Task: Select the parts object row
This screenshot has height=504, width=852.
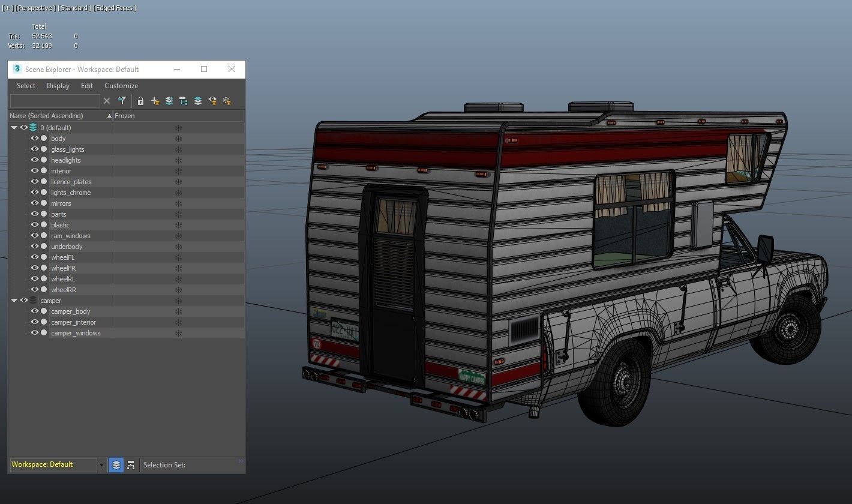Action: pos(59,214)
